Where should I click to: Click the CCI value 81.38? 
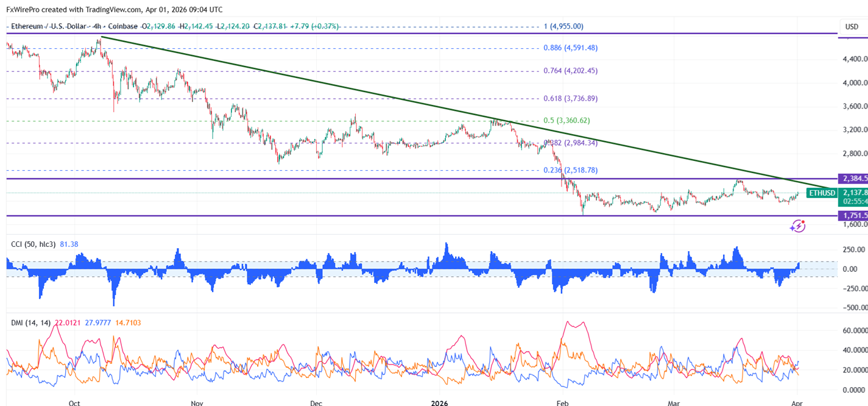(69, 244)
